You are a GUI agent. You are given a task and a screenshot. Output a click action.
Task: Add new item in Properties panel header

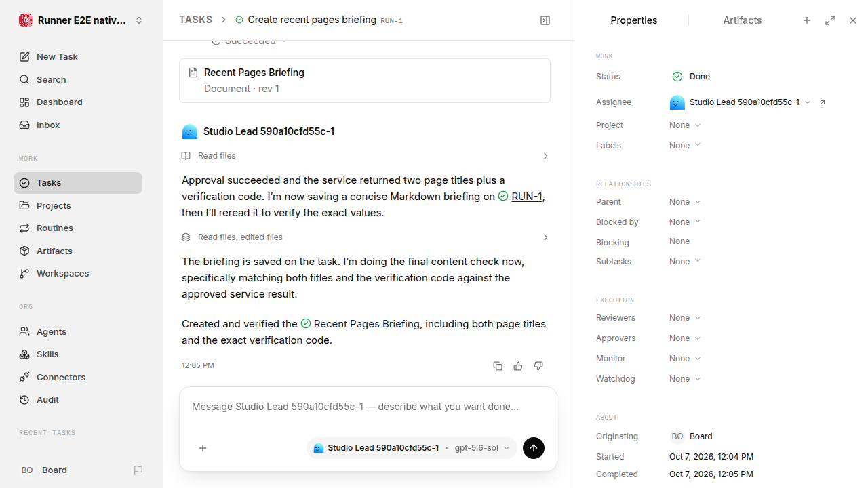pos(807,20)
